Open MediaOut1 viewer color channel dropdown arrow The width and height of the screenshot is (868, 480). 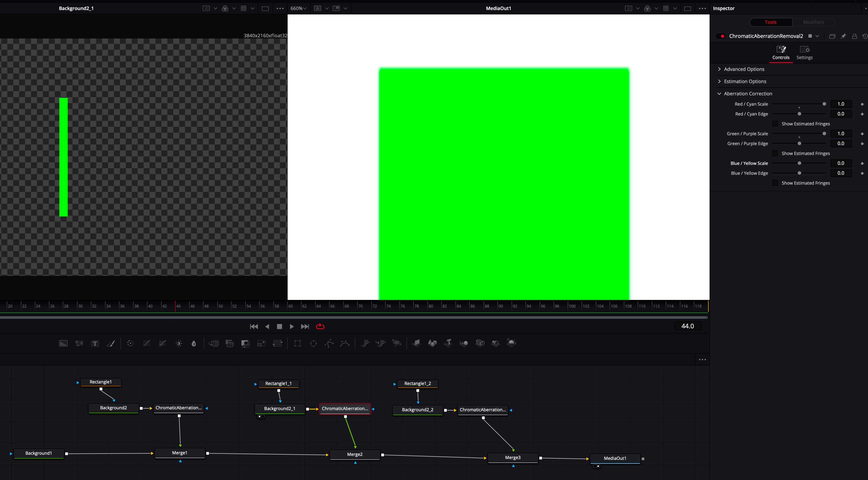tap(656, 8)
